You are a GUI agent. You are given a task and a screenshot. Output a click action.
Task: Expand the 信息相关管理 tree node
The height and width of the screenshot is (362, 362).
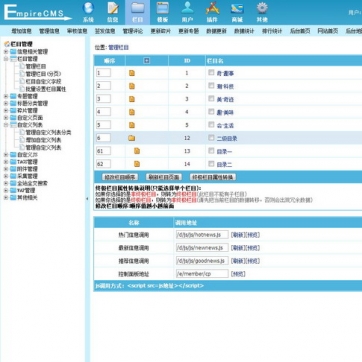tap(6, 52)
